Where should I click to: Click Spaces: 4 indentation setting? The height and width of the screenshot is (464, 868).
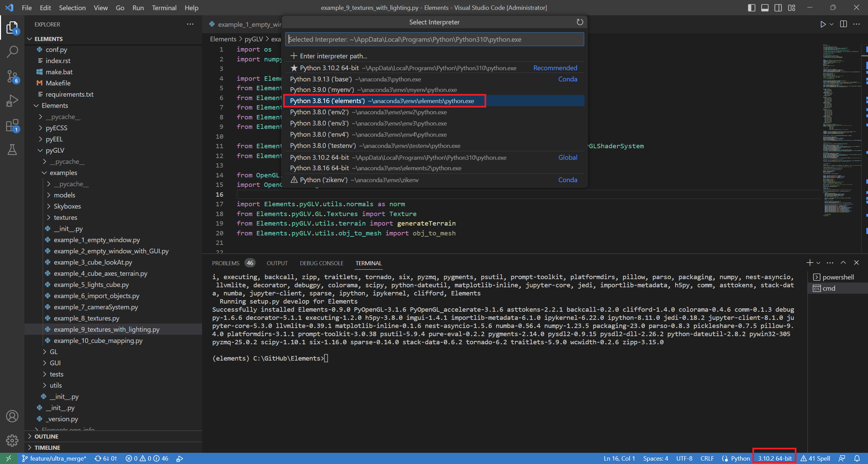[x=655, y=459]
